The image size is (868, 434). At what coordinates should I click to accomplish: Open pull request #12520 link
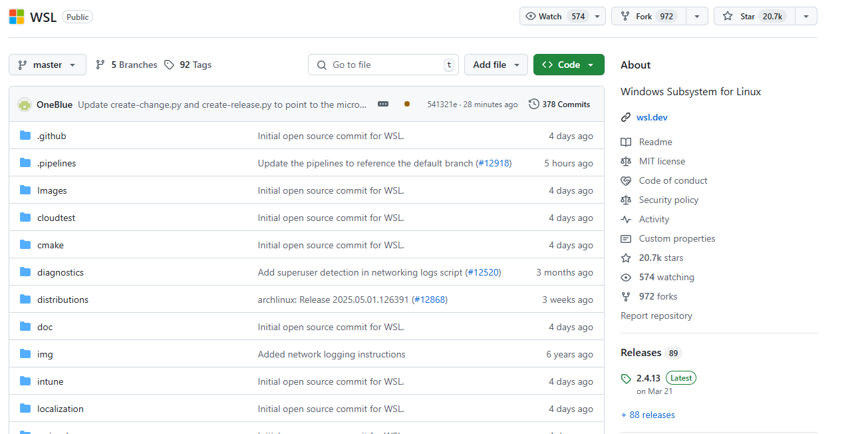(x=484, y=272)
